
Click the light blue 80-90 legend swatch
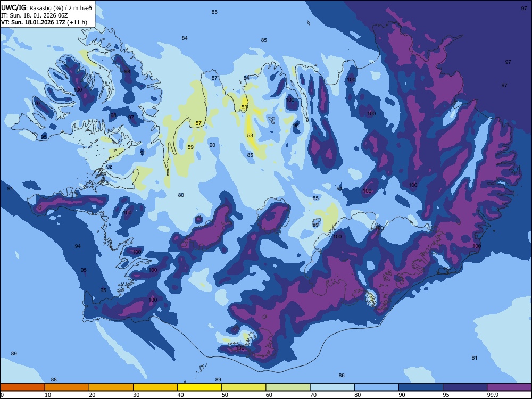point(377,387)
